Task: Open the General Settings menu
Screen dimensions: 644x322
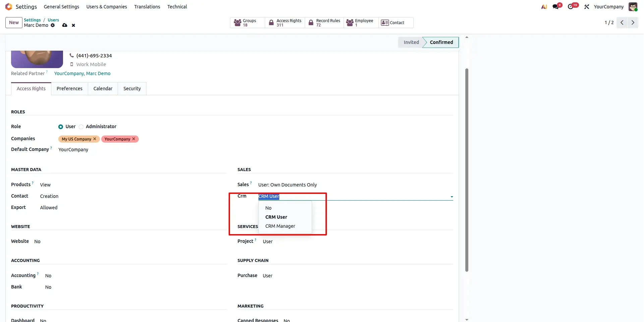Action: click(61, 7)
